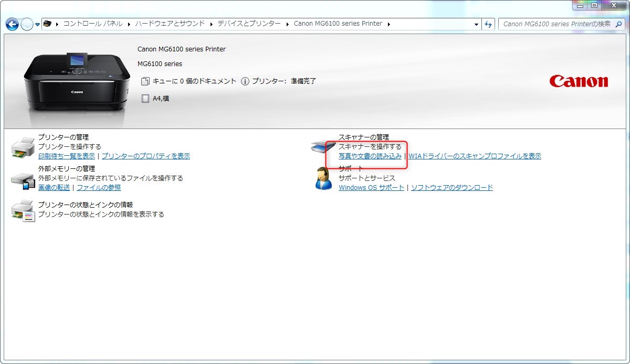This screenshot has width=630, height=364.
Task: Open the recent pages dropdown arrow
Action: [x=38, y=25]
